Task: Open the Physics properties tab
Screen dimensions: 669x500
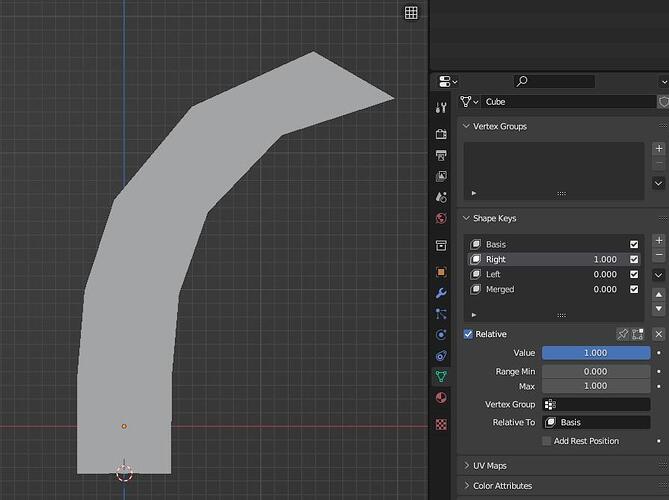Action: point(441,334)
